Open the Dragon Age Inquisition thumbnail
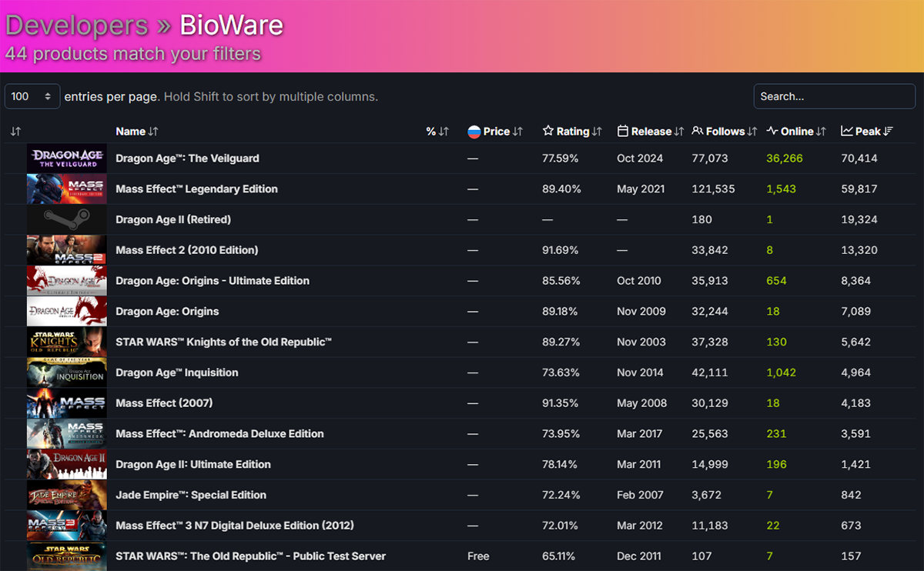Image resolution: width=924 pixels, height=571 pixels. coord(67,372)
